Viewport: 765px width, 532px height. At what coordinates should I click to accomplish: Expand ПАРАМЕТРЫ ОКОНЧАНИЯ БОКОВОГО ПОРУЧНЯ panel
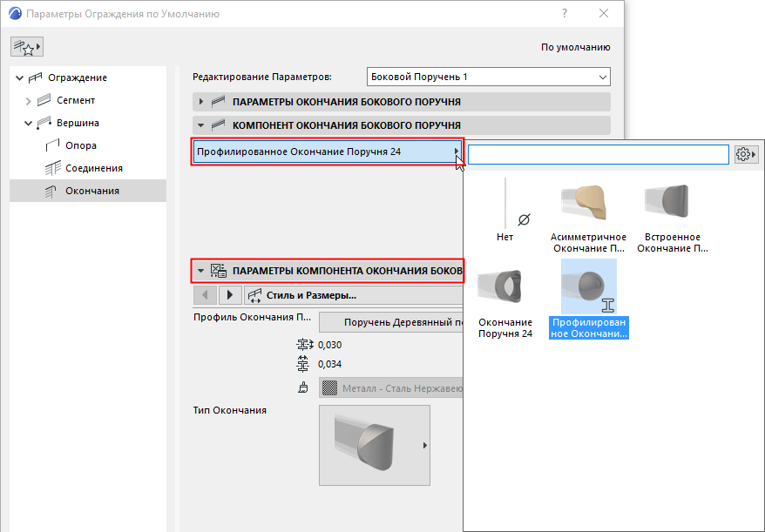click(x=201, y=102)
